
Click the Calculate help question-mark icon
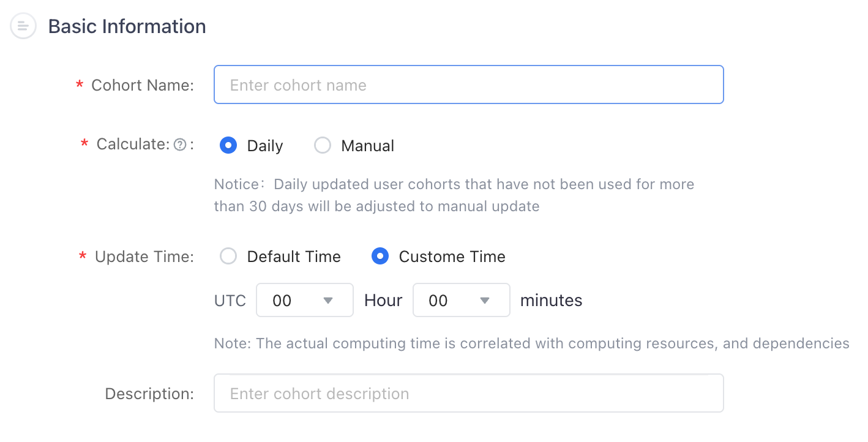coord(180,145)
